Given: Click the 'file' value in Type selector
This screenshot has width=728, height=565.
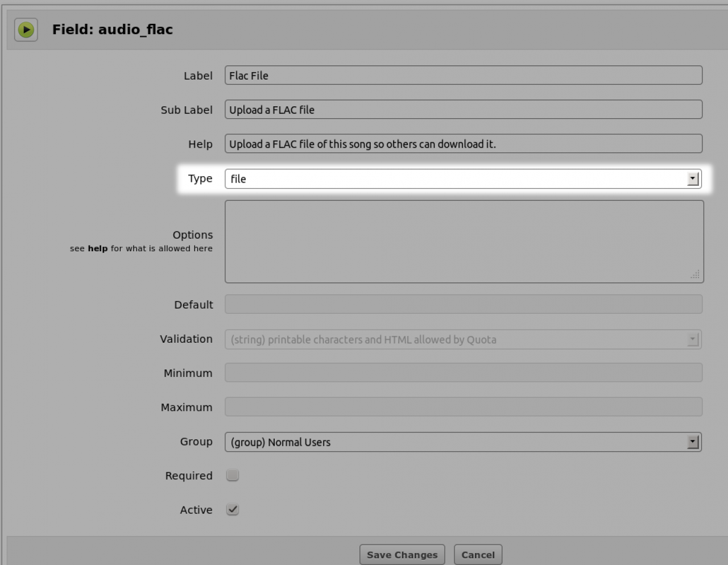Looking at the screenshot, I should (238, 179).
